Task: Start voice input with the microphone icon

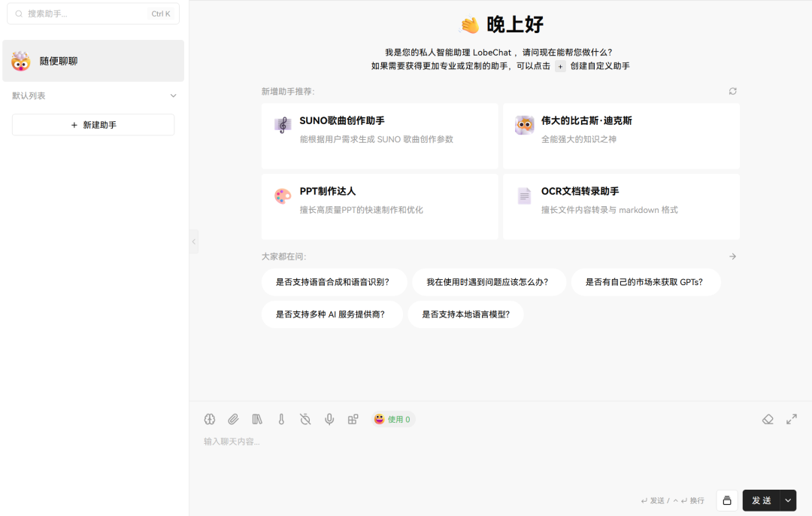Action: (x=329, y=419)
